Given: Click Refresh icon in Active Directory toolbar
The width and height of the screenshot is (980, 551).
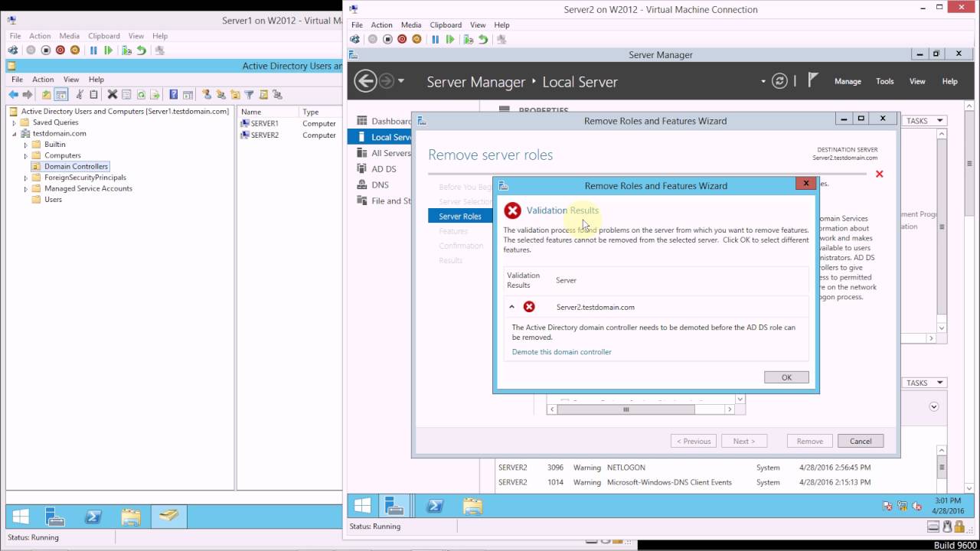Looking at the screenshot, I should (x=141, y=94).
